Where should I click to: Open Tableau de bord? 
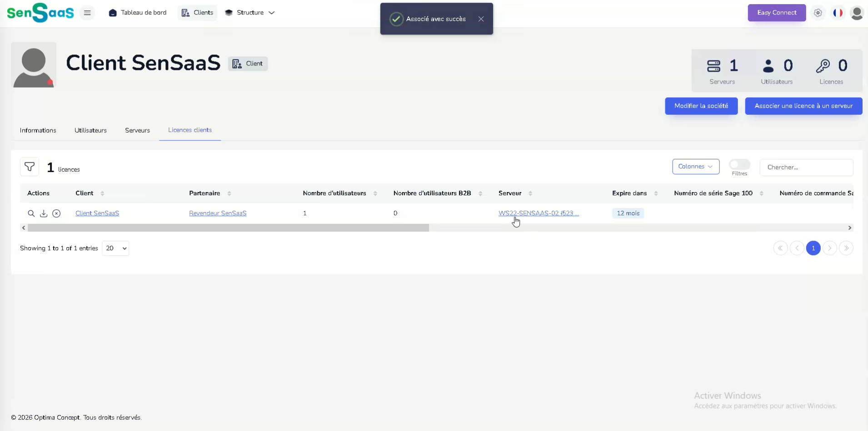point(138,13)
